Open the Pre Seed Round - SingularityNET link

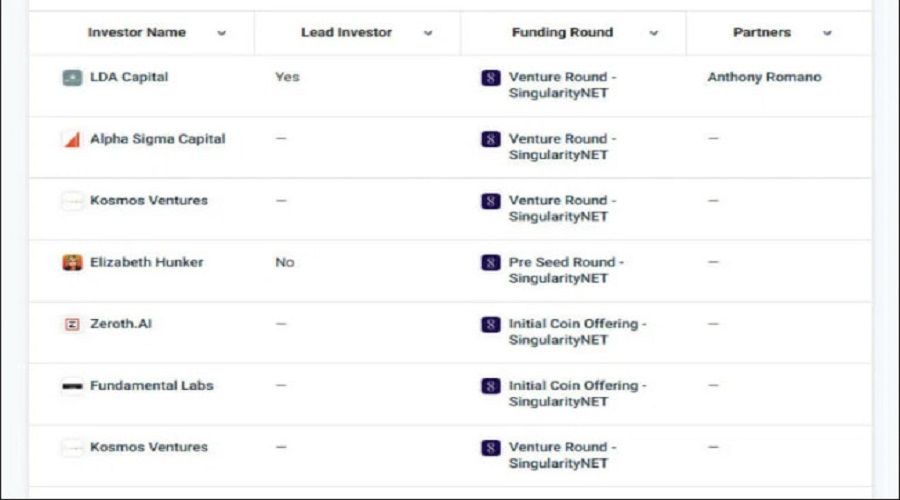[566, 270]
